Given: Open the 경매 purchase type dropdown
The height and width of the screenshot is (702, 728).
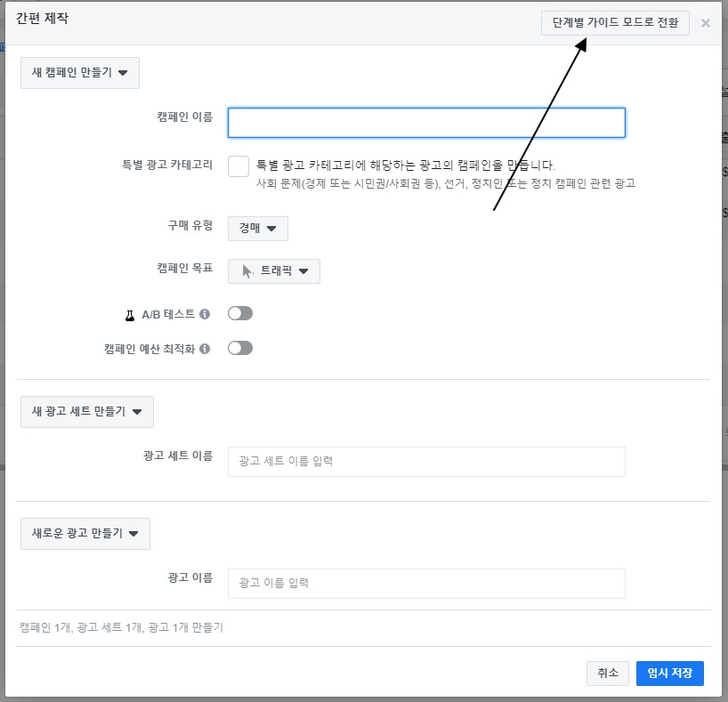Looking at the screenshot, I should pyautogui.click(x=257, y=228).
